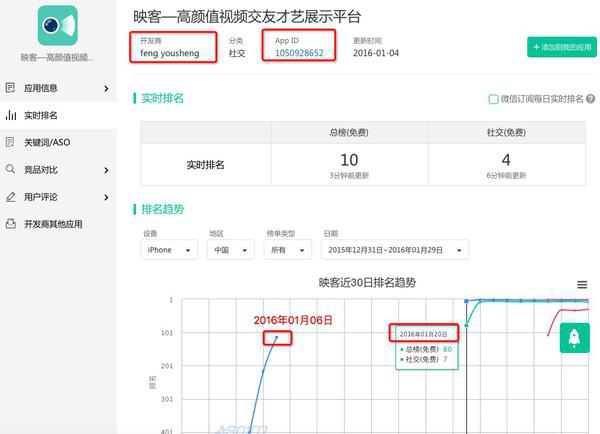Screen dimensions: 600x434
Task: Open the iPhone device dropdown
Action: pyautogui.click(x=169, y=250)
